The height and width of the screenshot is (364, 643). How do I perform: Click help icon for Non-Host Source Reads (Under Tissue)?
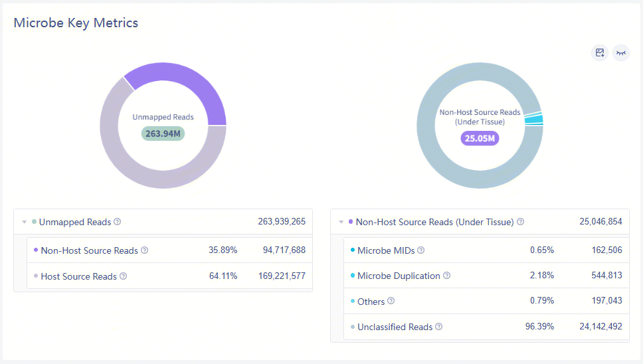tap(521, 222)
